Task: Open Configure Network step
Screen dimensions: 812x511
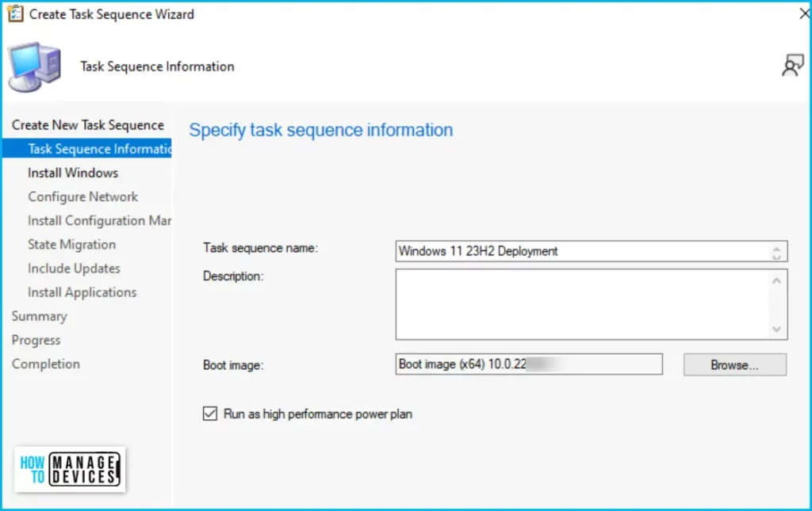Action: pos(82,196)
